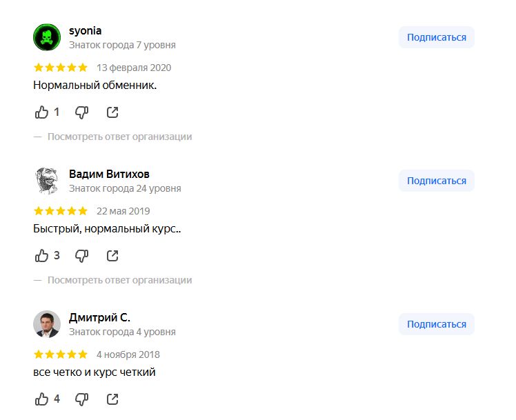
Task: Share Вадим Витихов's review
Action: [112, 255]
